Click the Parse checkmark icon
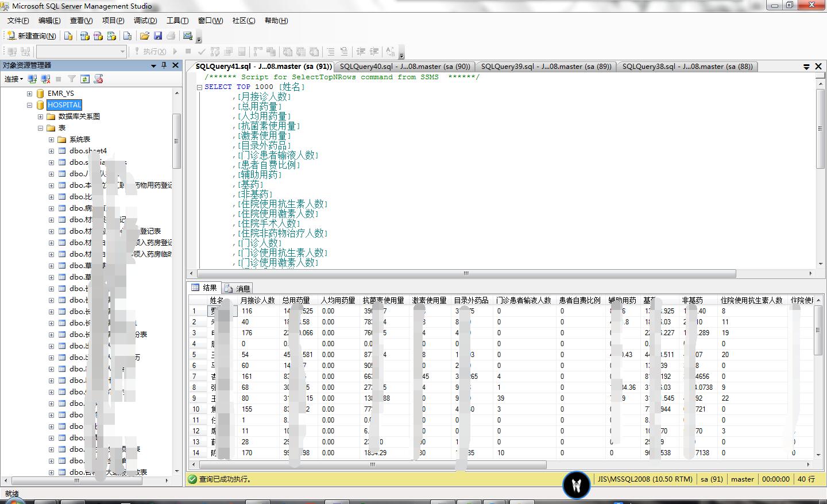The width and height of the screenshot is (827, 504). pyautogui.click(x=202, y=51)
